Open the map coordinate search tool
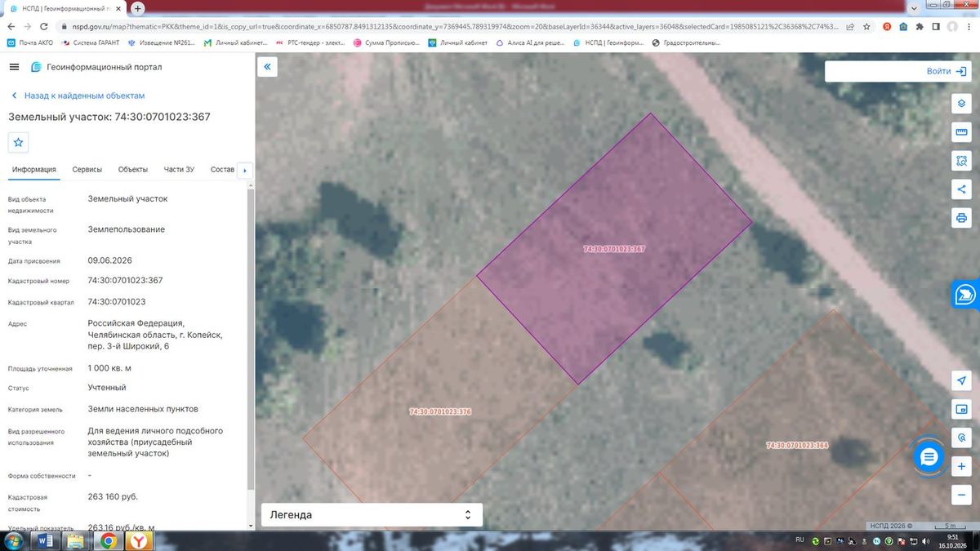Image resolution: width=980 pixels, height=551 pixels. 961,438
